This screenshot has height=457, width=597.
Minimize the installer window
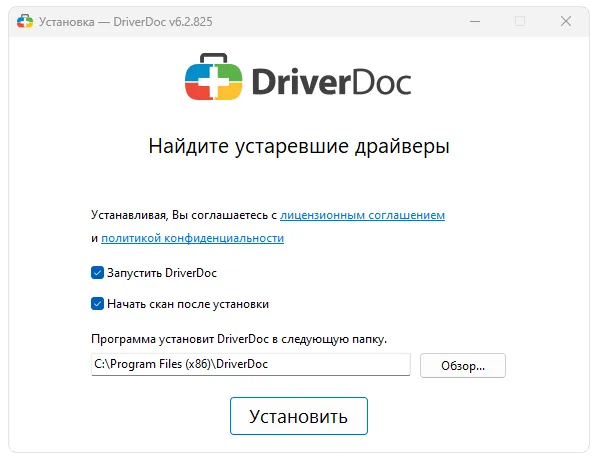click(475, 21)
